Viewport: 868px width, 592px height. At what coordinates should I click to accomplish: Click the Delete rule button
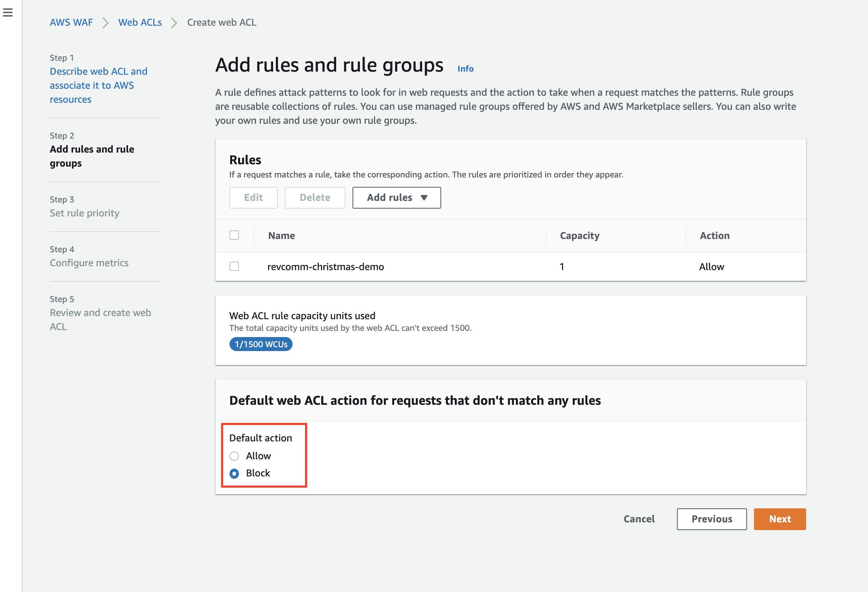click(315, 198)
